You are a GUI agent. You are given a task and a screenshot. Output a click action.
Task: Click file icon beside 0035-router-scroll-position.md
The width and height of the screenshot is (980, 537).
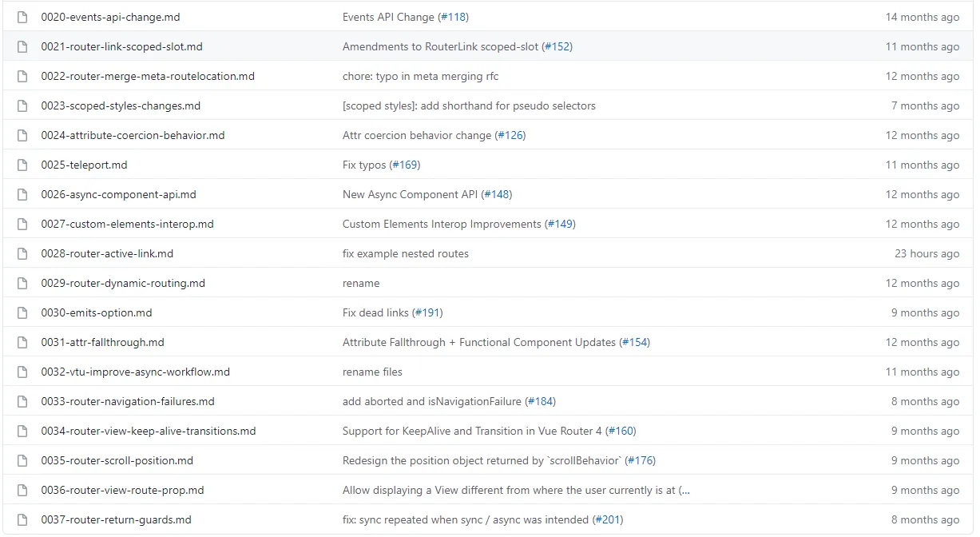tap(22, 460)
